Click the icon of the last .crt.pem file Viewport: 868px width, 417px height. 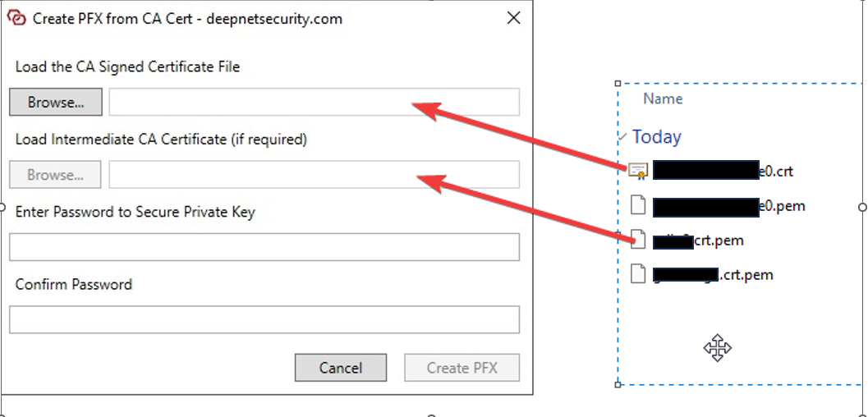[x=638, y=274]
